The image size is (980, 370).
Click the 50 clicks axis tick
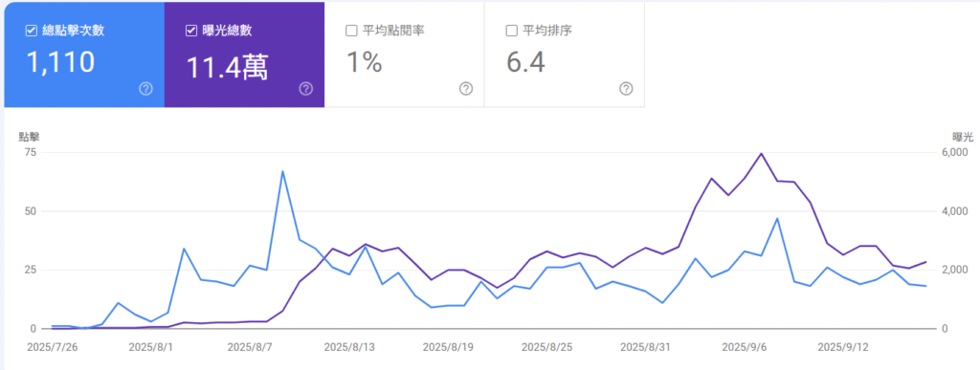(31, 211)
